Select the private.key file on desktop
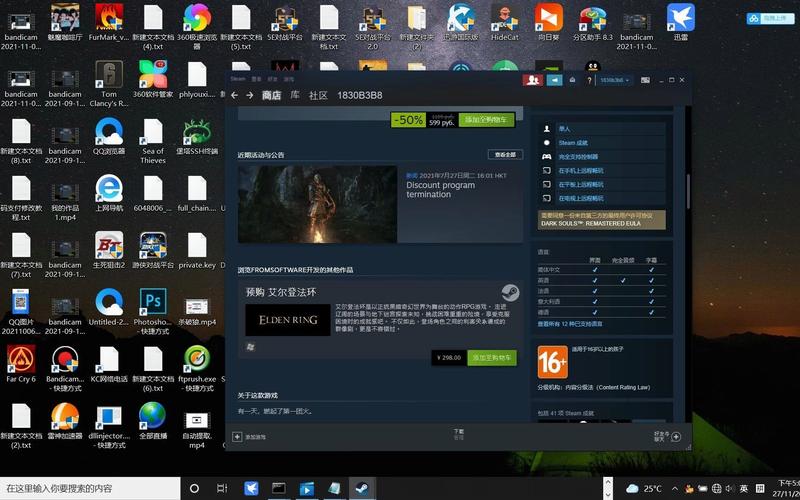This screenshot has height=500, width=800. (197, 251)
